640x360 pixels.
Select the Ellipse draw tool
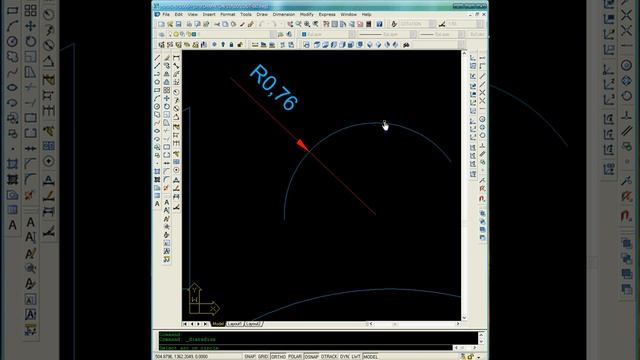click(x=157, y=131)
